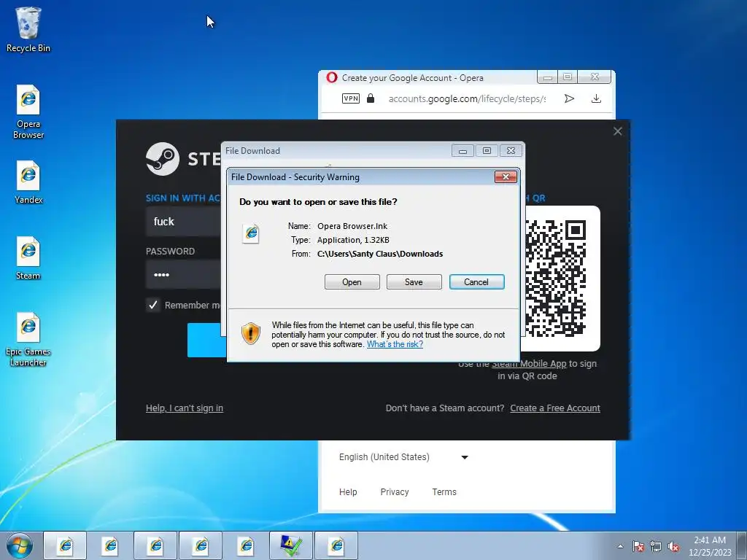Click Privacy link on Google page

tap(395, 492)
